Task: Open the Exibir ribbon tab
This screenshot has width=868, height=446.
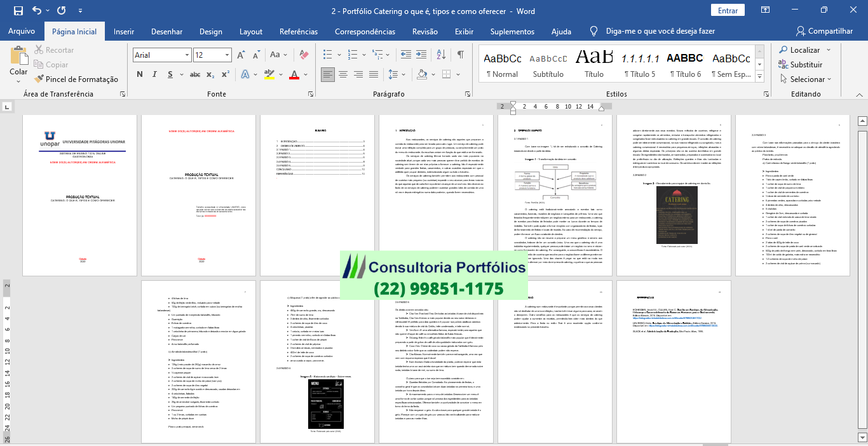Action: pos(464,31)
